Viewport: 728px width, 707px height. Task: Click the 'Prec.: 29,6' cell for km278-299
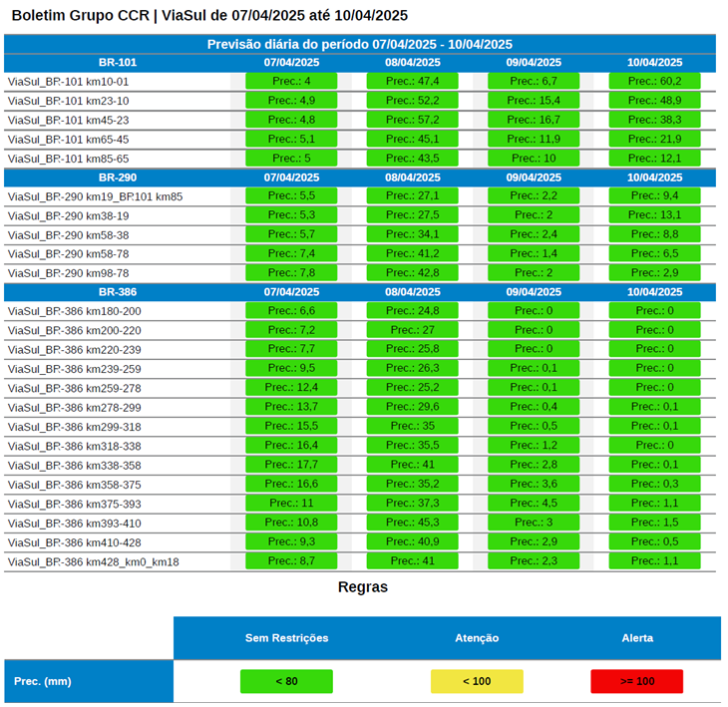pos(412,407)
